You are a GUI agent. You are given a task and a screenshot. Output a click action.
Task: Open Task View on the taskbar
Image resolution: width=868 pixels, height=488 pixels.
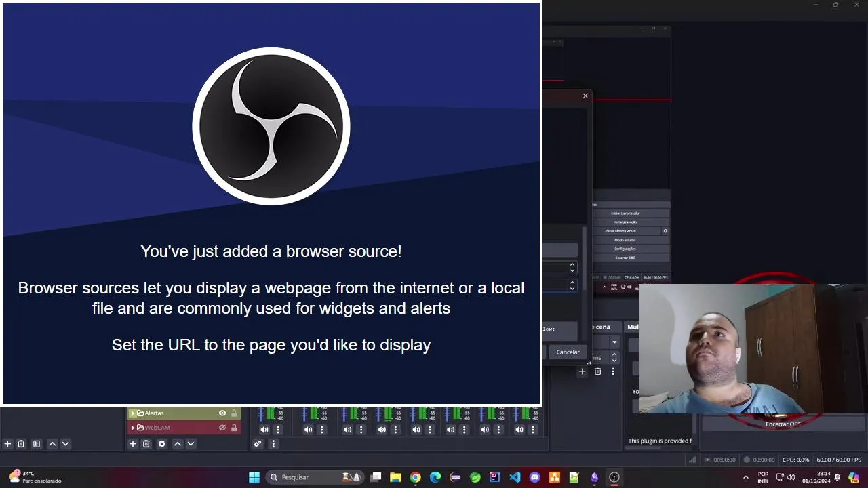tap(376, 477)
